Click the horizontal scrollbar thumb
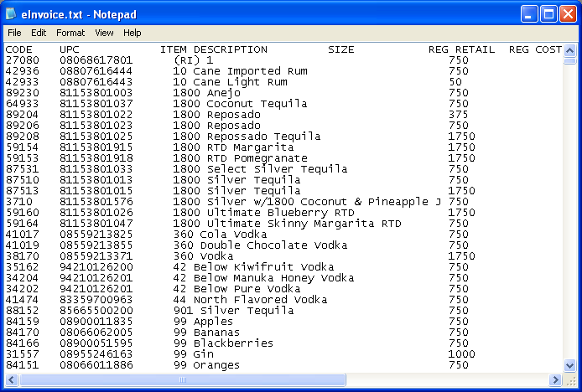Image resolution: width=582 pixels, height=392 pixels. tap(183, 379)
